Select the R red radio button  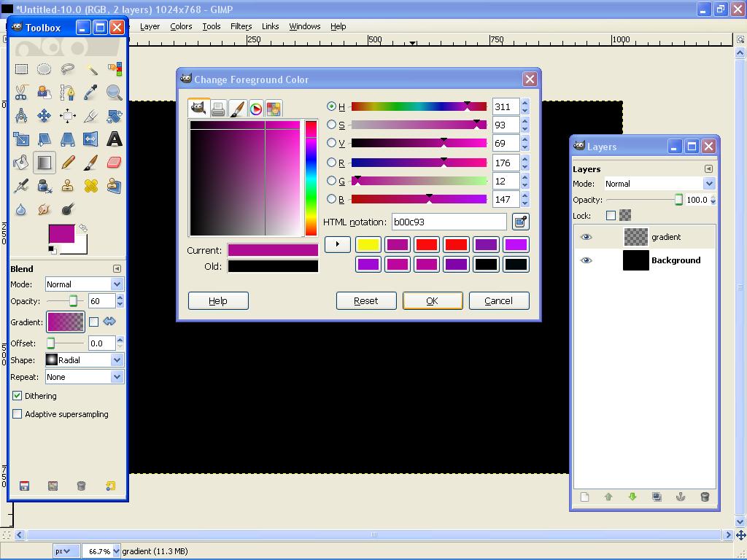coord(331,163)
